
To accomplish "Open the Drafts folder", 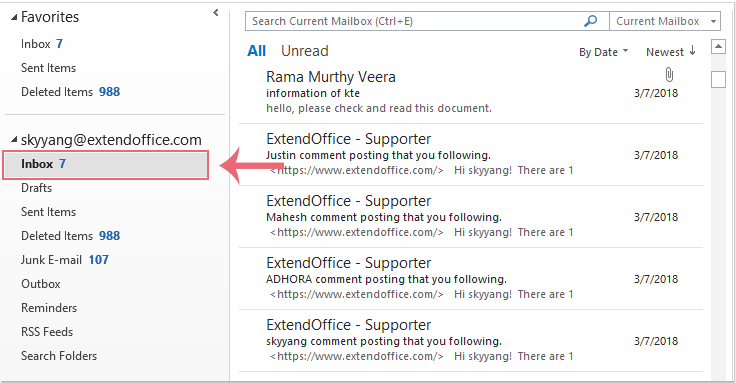I will pyautogui.click(x=37, y=188).
